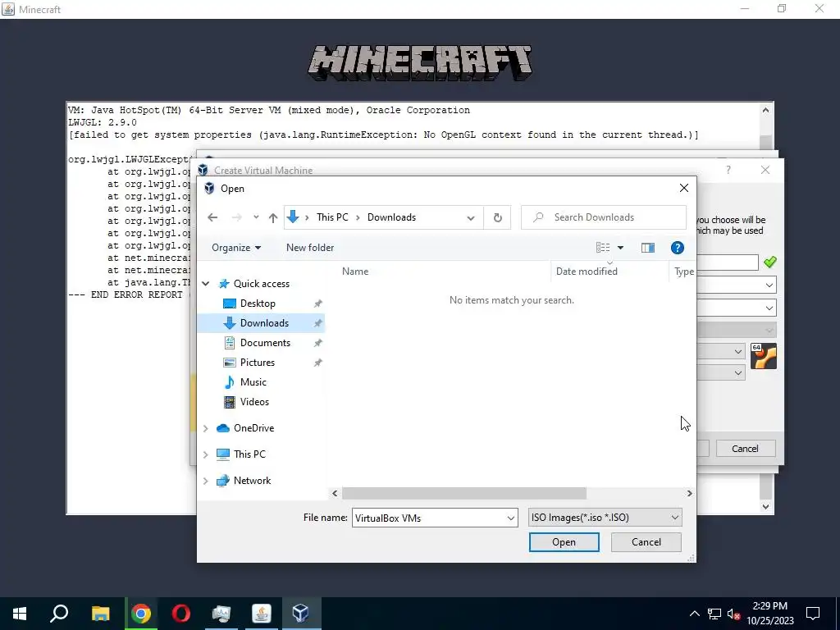Select Music in the navigation pane
Screen dimensions: 840x630
click(x=253, y=382)
